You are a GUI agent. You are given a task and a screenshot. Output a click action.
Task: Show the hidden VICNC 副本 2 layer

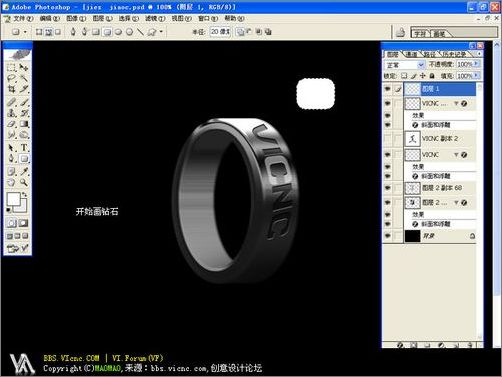coord(387,138)
